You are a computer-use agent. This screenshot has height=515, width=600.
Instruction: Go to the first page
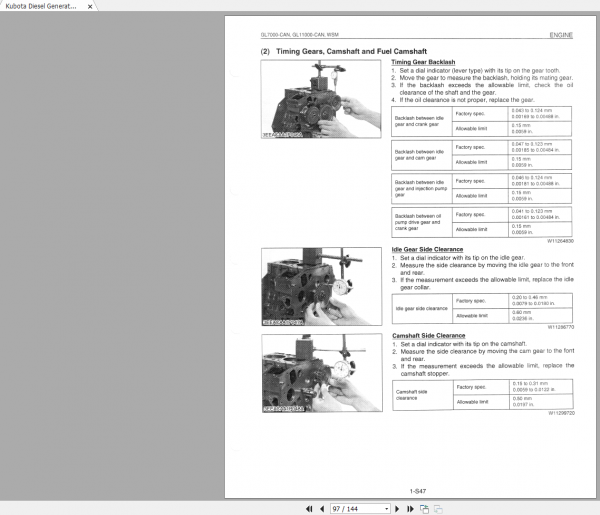point(309,509)
